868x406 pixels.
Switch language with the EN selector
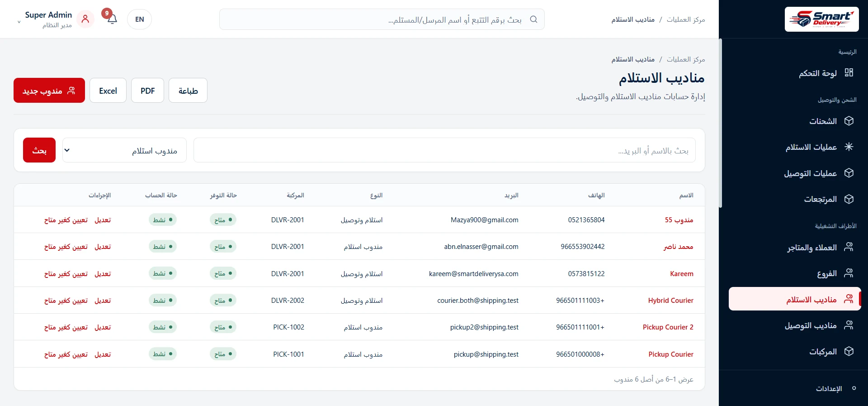(139, 19)
